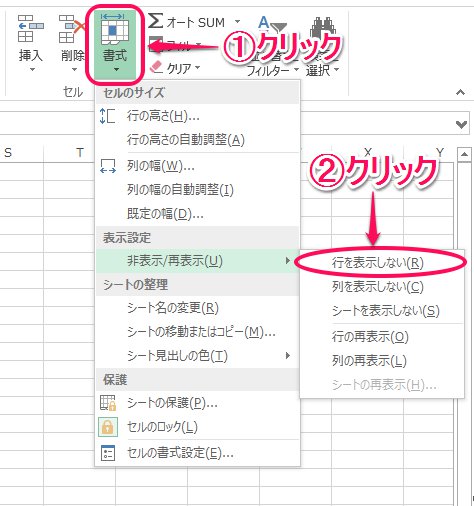This screenshot has height=506, width=474.
Task: Click the sheet protection icon beside シートの保護(P)
Action: click(108, 403)
